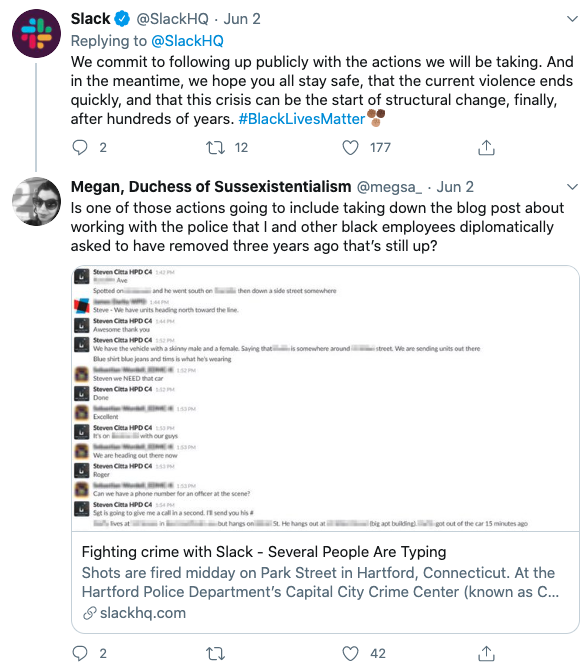Open Megan's profile picture
Screen dimensions: 588x671
tap(36, 201)
